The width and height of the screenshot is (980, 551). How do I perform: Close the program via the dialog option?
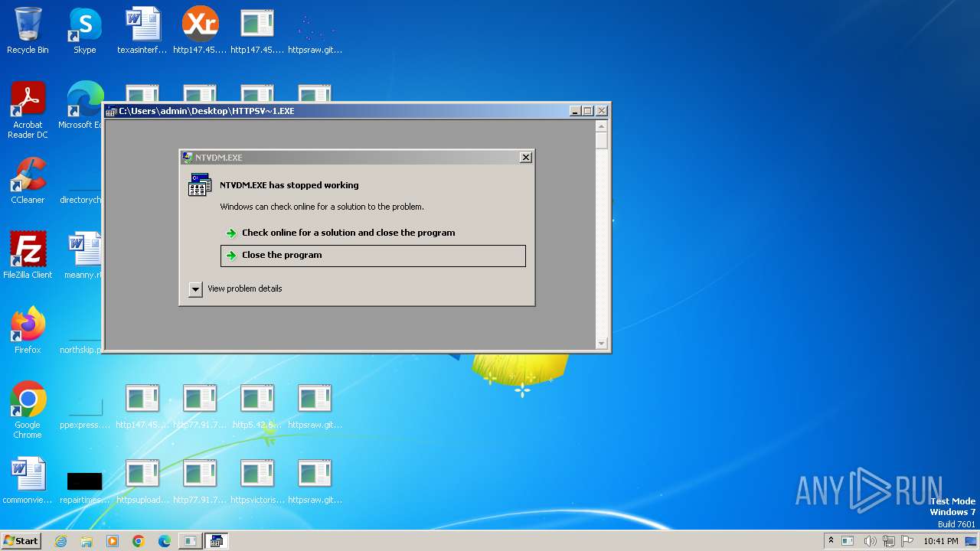(x=373, y=256)
